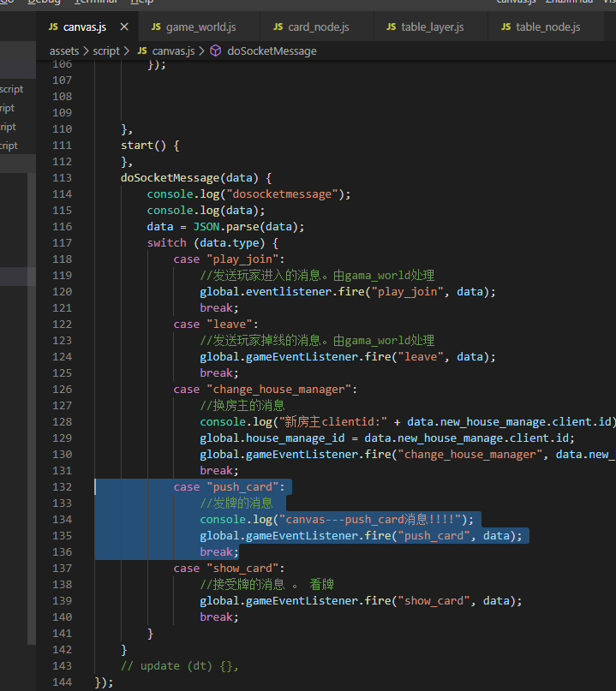This screenshot has width=616, height=691.
Task: Click the // update (dt) {} comment
Action: (x=179, y=666)
